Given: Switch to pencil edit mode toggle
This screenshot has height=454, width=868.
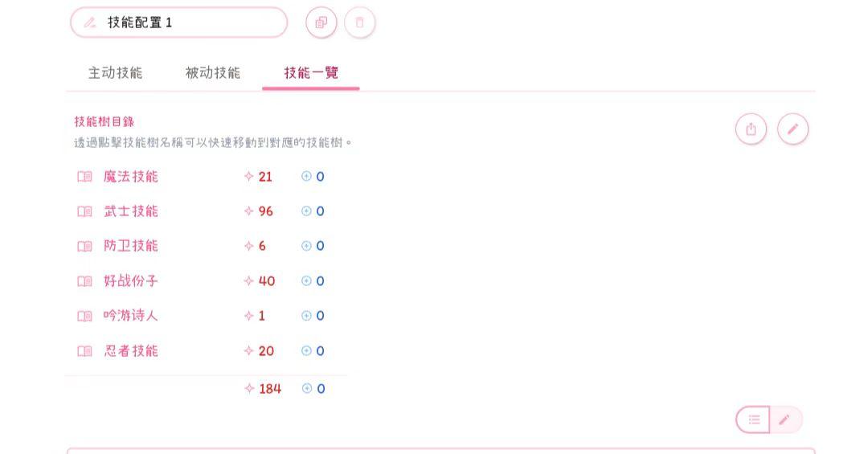Looking at the screenshot, I should pos(785,419).
